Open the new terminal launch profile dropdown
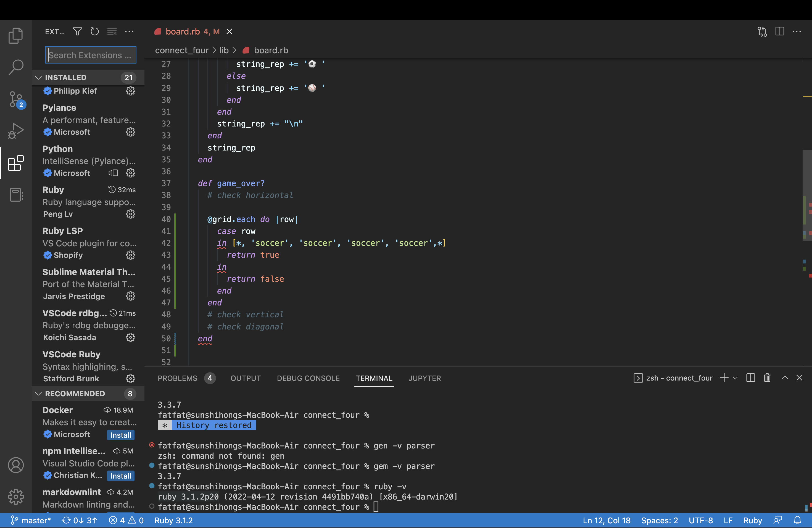 [735, 378]
